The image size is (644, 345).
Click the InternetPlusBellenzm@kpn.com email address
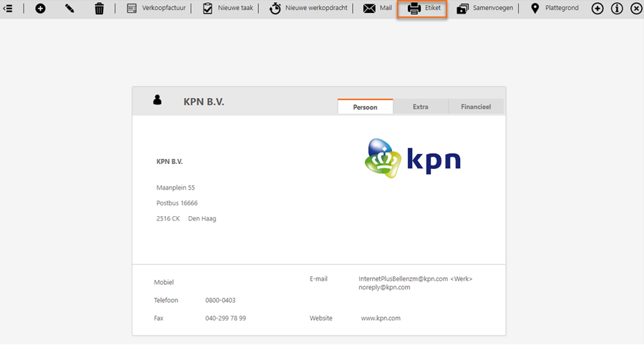pyautogui.click(x=403, y=279)
